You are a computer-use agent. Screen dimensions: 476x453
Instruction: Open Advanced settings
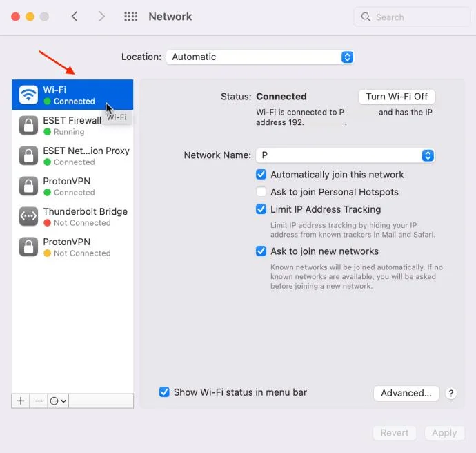point(406,393)
